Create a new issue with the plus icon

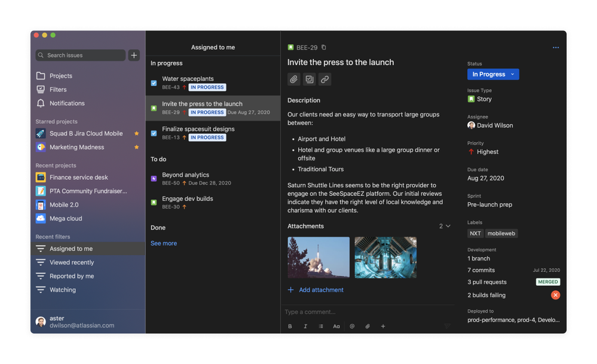(x=134, y=55)
